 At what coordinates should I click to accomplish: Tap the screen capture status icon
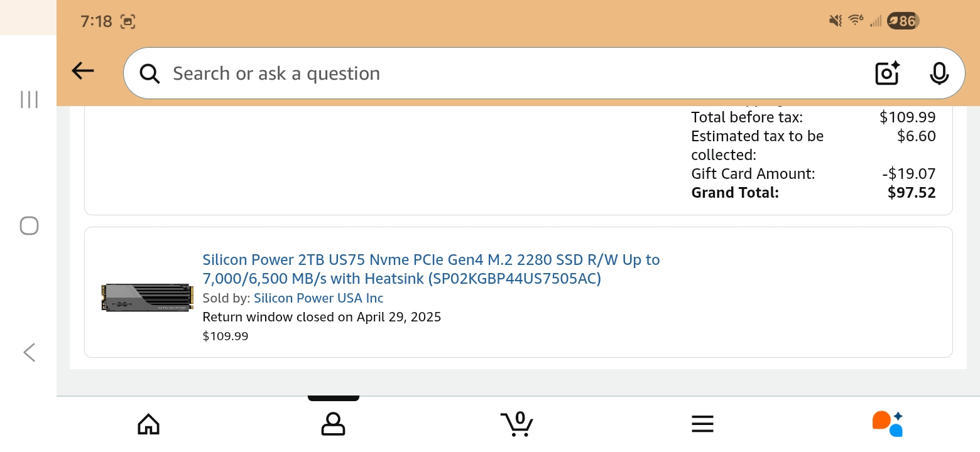click(128, 21)
